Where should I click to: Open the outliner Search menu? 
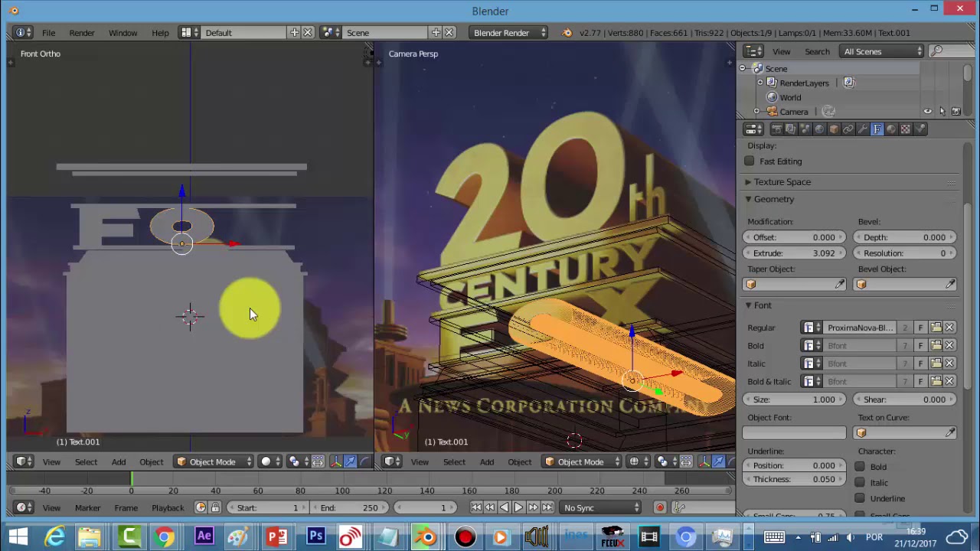pyautogui.click(x=817, y=51)
